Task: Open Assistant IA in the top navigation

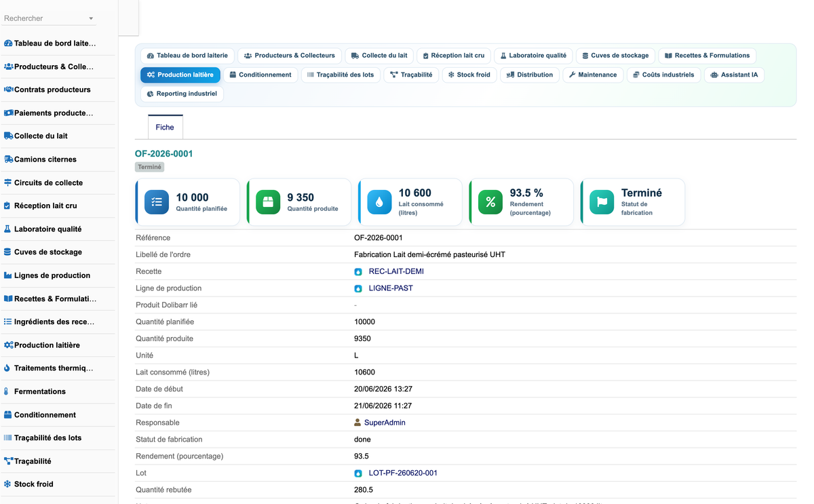Action: click(734, 75)
